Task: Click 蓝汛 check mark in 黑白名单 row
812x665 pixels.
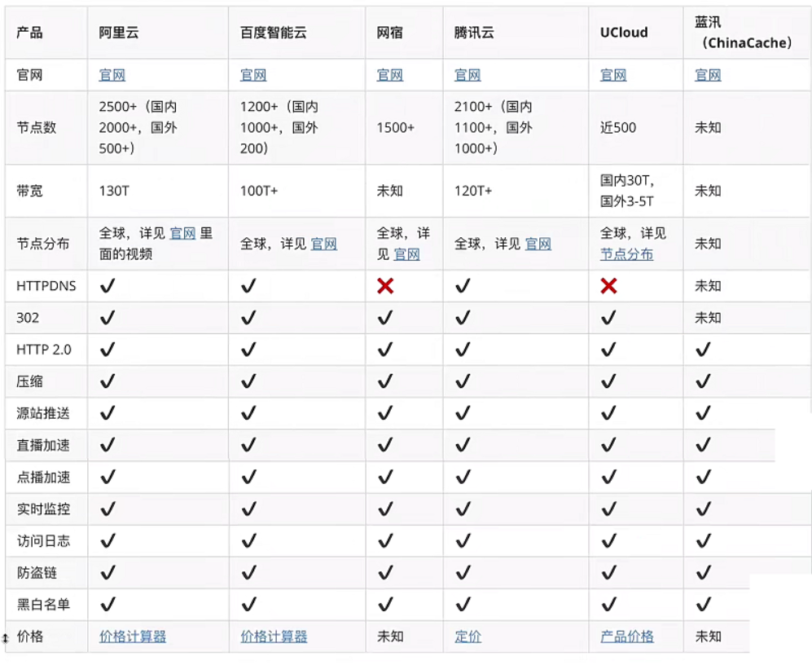Action: click(x=703, y=605)
